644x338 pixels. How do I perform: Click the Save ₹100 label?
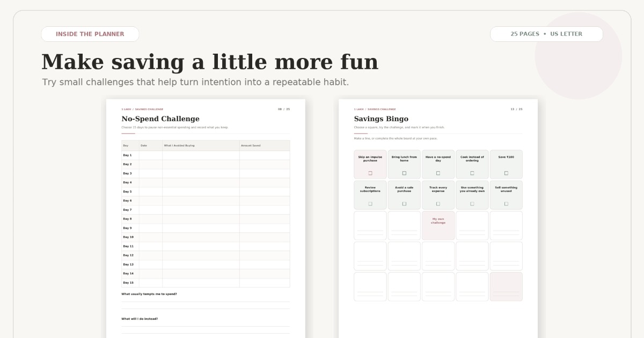506,157
